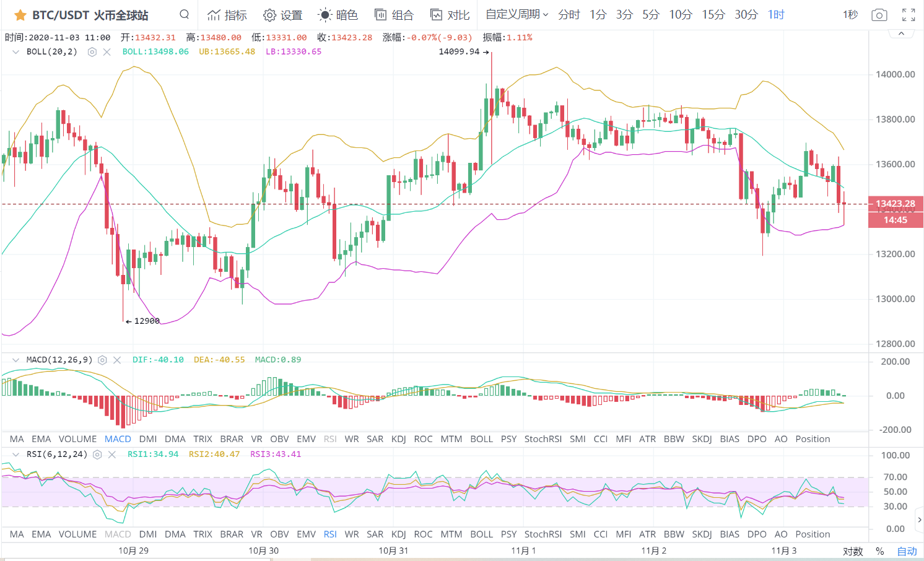
Task: Open the 自定义周期 dropdown
Action: [516, 14]
